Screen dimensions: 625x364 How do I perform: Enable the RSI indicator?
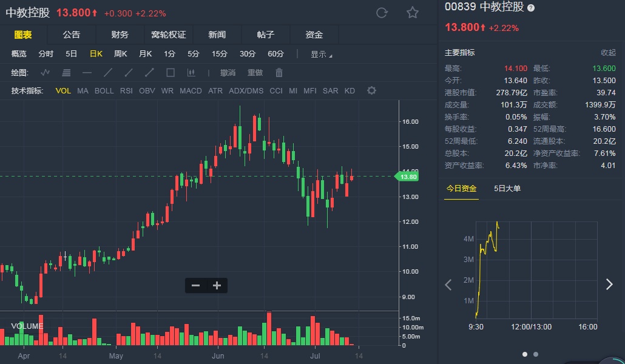pos(126,91)
